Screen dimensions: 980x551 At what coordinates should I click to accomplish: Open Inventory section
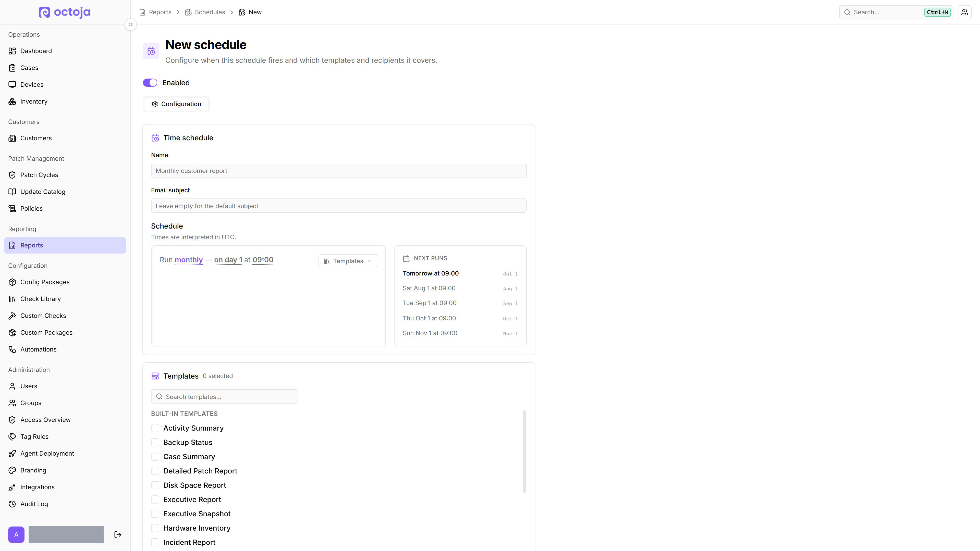tap(65, 102)
